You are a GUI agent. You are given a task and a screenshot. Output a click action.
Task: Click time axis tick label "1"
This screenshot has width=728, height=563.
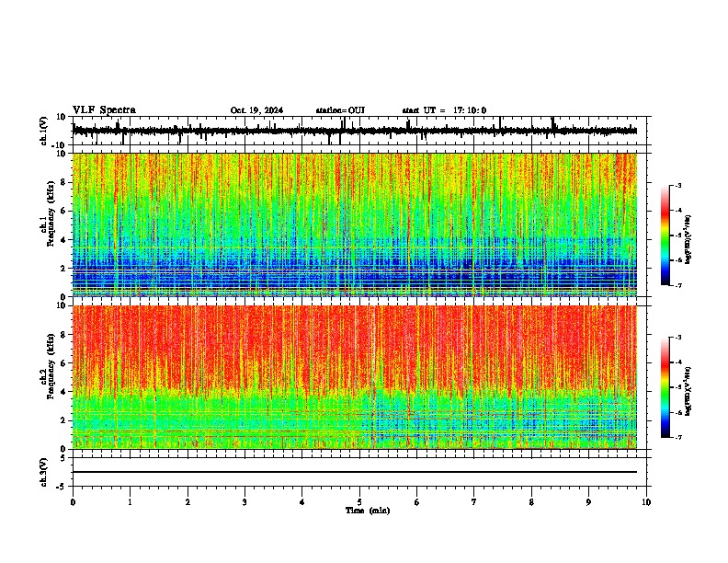pyautogui.click(x=130, y=502)
